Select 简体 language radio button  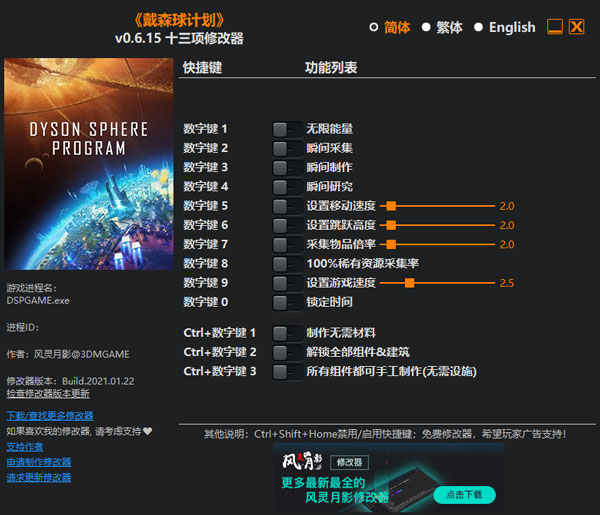point(374,28)
